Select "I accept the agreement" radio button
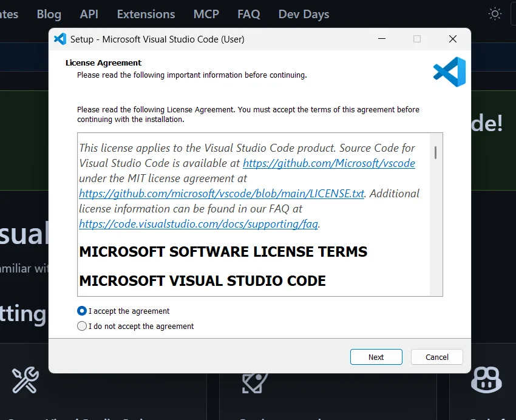 81,311
